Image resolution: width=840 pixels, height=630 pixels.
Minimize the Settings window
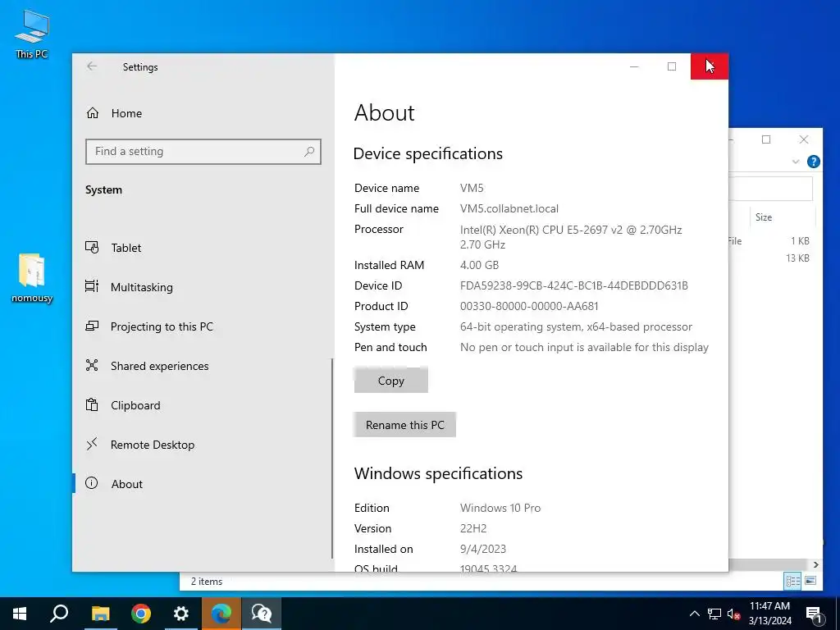[x=634, y=66]
